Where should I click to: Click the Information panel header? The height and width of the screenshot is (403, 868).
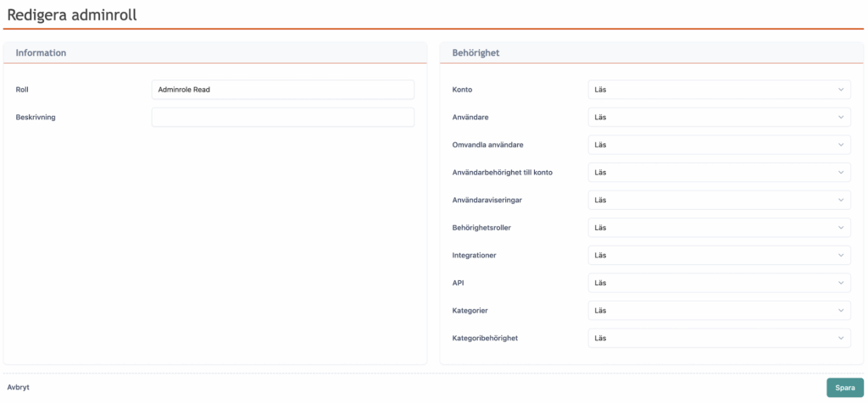click(42, 52)
